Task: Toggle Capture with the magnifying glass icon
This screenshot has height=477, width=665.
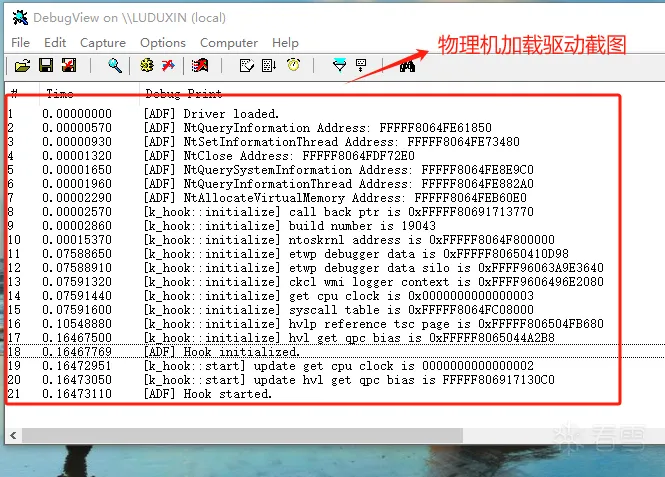Action: [x=115, y=65]
